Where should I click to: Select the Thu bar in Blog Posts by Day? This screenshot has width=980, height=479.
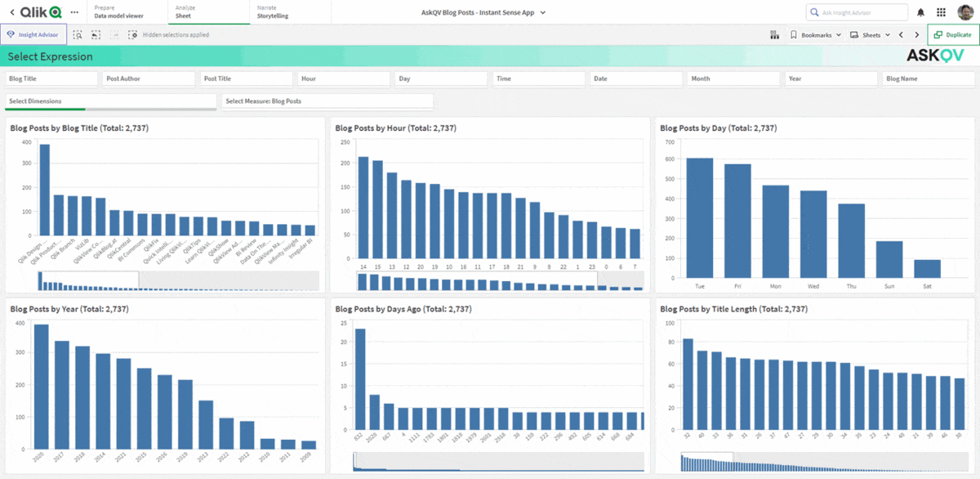pyautogui.click(x=851, y=242)
